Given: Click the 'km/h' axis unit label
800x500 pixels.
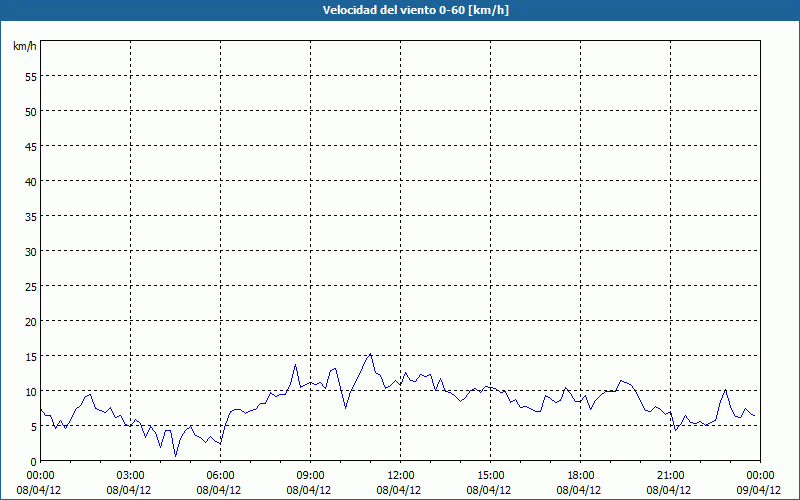Looking at the screenshot, I should click(25, 46).
